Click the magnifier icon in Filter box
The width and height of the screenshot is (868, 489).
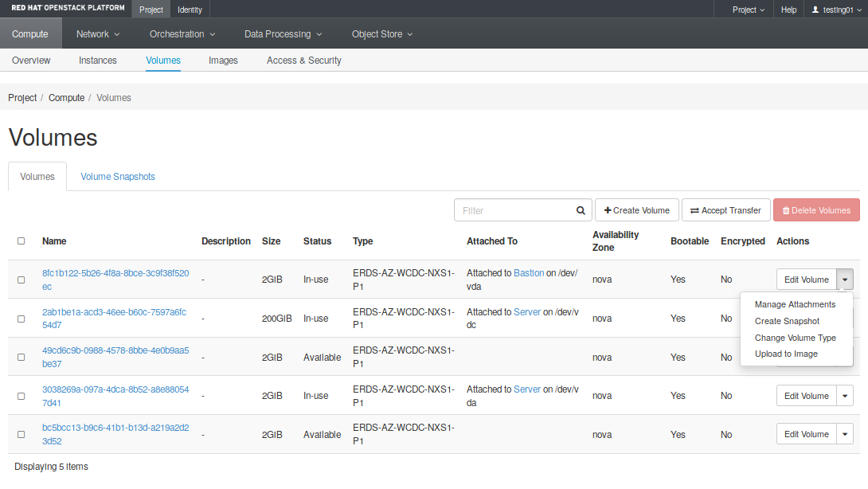(x=581, y=211)
